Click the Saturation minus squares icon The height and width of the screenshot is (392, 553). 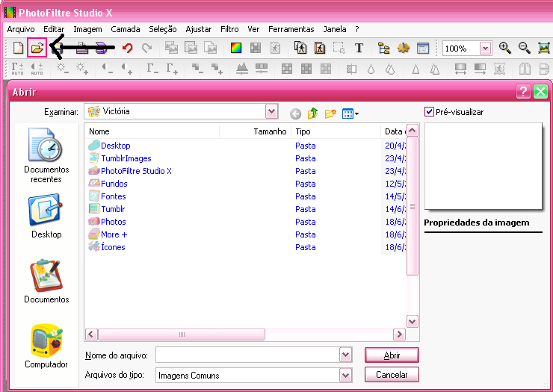pos(197,69)
